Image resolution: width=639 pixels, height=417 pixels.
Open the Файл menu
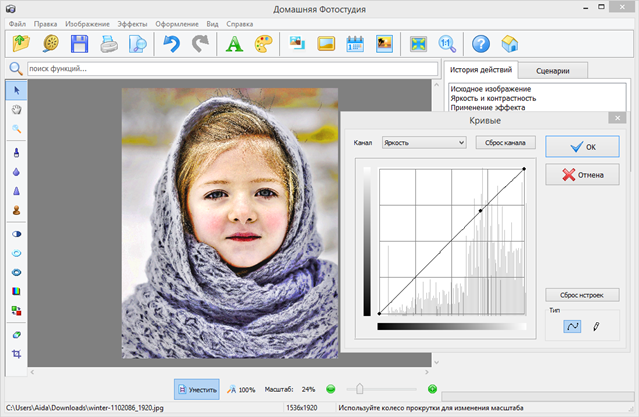(18, 24)
